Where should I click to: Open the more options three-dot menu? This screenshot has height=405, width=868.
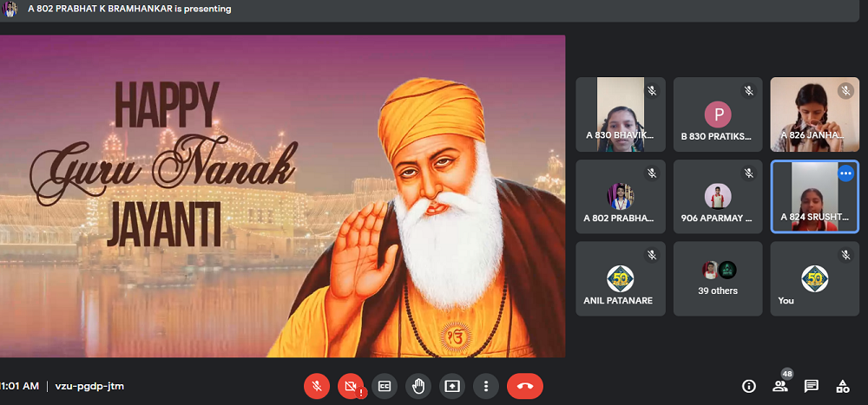click(486, 386)
